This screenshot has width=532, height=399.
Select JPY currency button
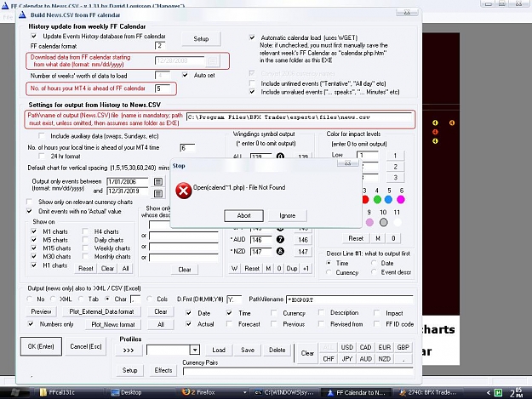point(346,359)
